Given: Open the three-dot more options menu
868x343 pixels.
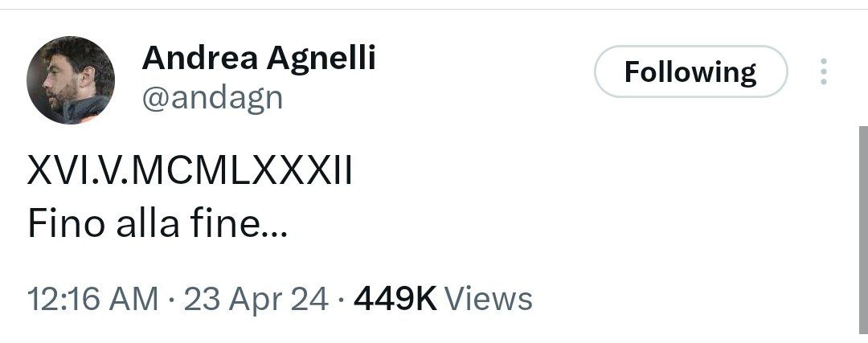Looking at the screenshot, I should [x=822, y=72].
